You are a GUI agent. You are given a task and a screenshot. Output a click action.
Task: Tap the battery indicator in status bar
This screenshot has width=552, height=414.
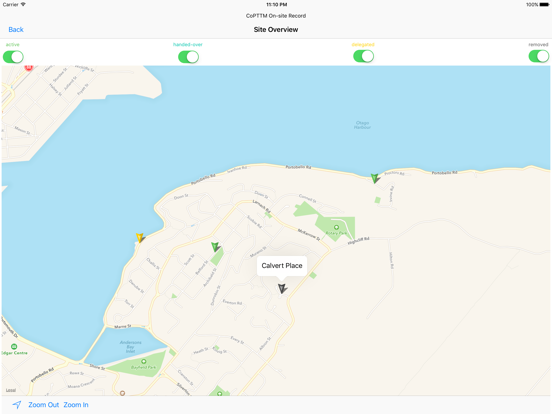point(544,5)
